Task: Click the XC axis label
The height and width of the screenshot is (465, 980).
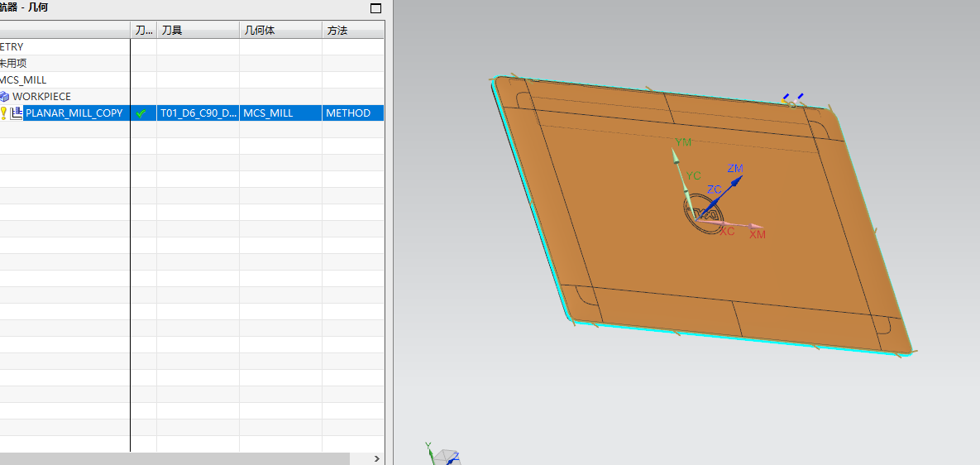Action: click(x=727, y=231)
